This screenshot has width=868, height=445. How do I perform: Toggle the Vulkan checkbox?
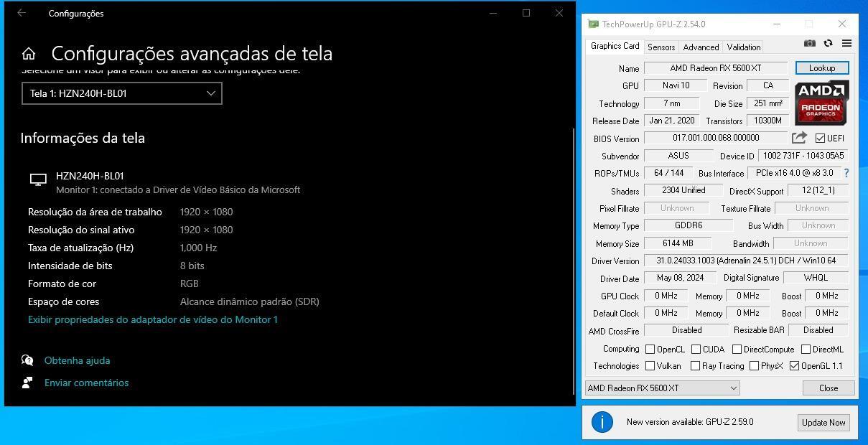pos(650,366)
